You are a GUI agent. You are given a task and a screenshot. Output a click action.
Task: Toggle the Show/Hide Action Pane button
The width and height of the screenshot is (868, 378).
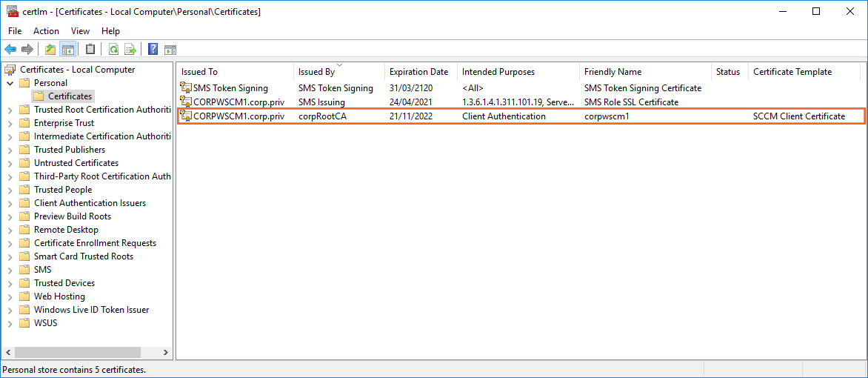(170, 50)
